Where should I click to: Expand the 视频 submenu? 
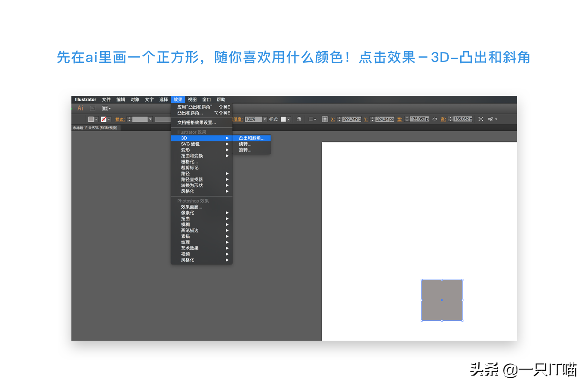[202, 254]
